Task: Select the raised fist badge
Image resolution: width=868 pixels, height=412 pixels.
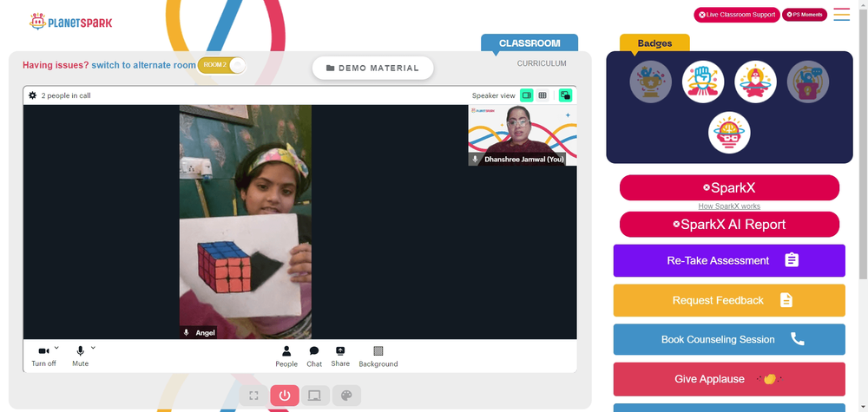Action: [x=703, y=82]
